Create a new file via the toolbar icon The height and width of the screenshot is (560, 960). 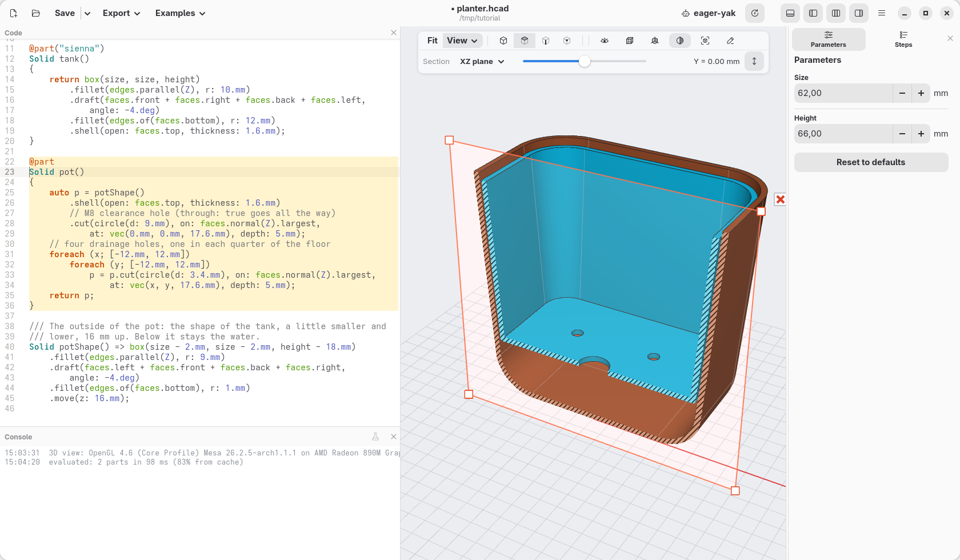[x=14, y=13]
